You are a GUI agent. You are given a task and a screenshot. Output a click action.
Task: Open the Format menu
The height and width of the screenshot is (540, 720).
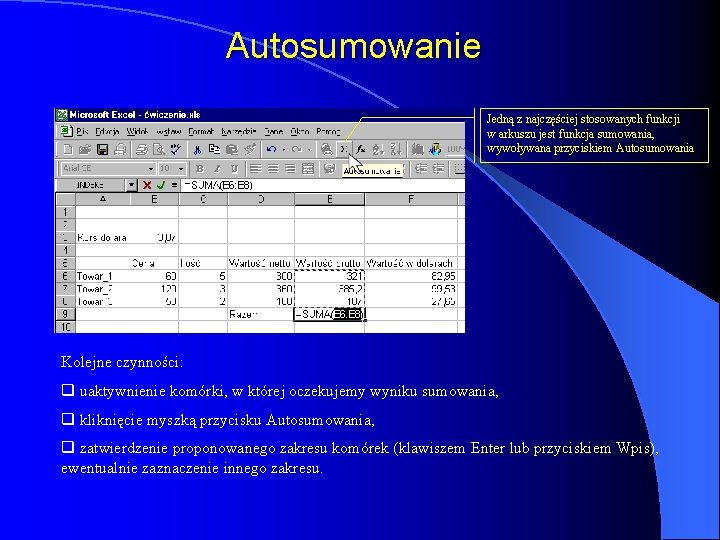pos(201,132)
